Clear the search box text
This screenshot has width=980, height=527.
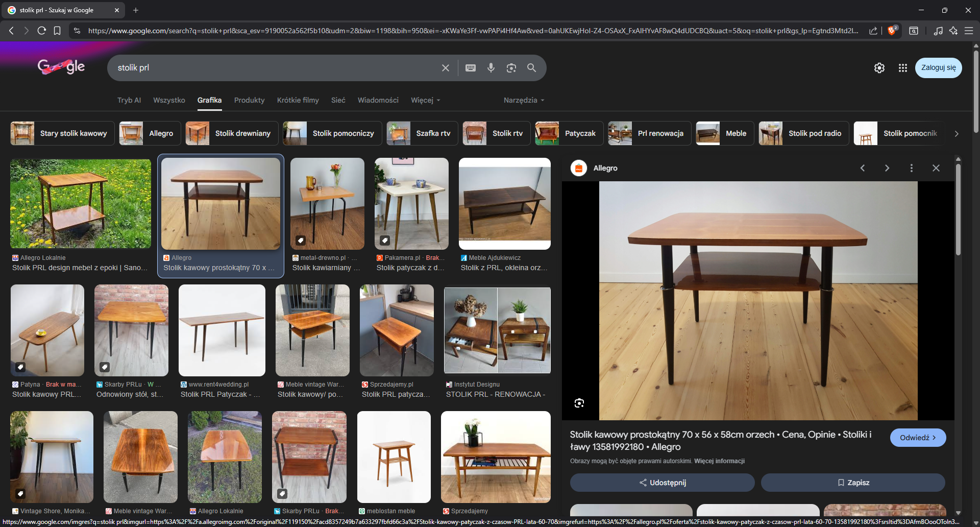(445, 68)
